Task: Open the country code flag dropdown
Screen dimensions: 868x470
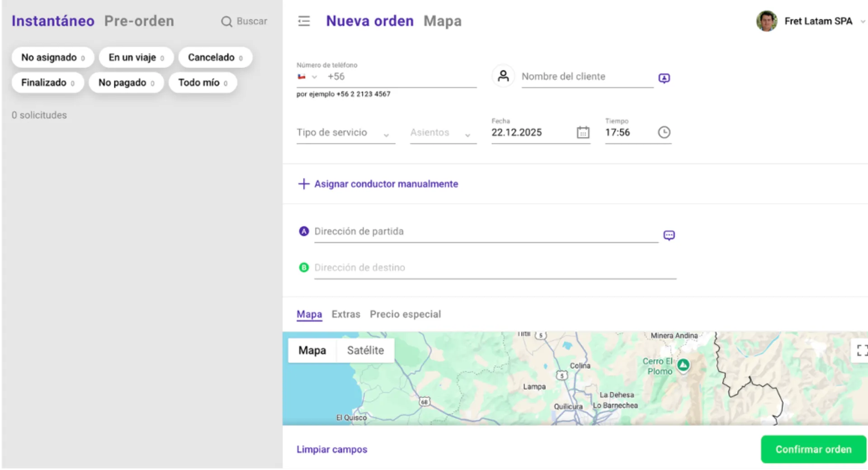Action: click(307, 77)
